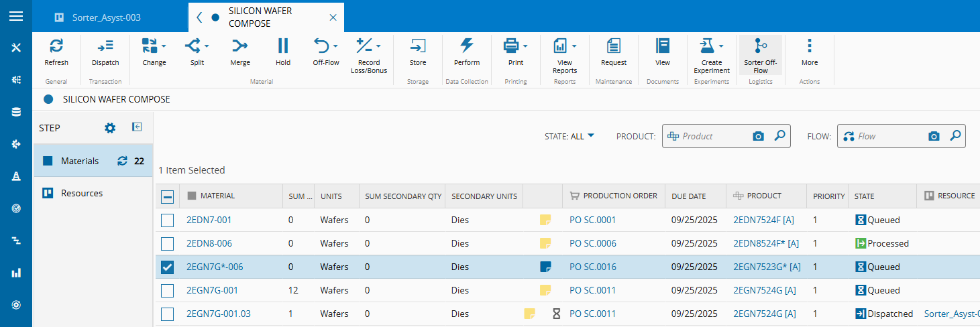The image size is (980, 327).
Task: Click the Product search magnifier
Action: 779,135
